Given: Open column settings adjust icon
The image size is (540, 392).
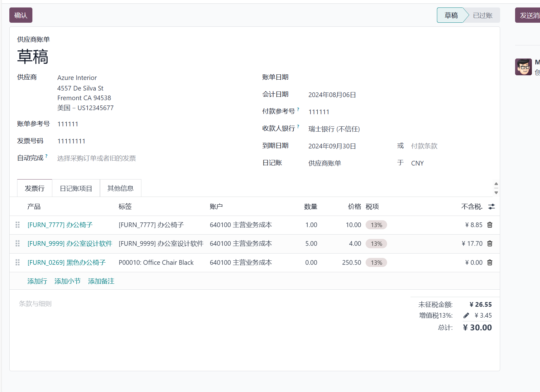Looking at the screenshot, I should coord(491,207).
